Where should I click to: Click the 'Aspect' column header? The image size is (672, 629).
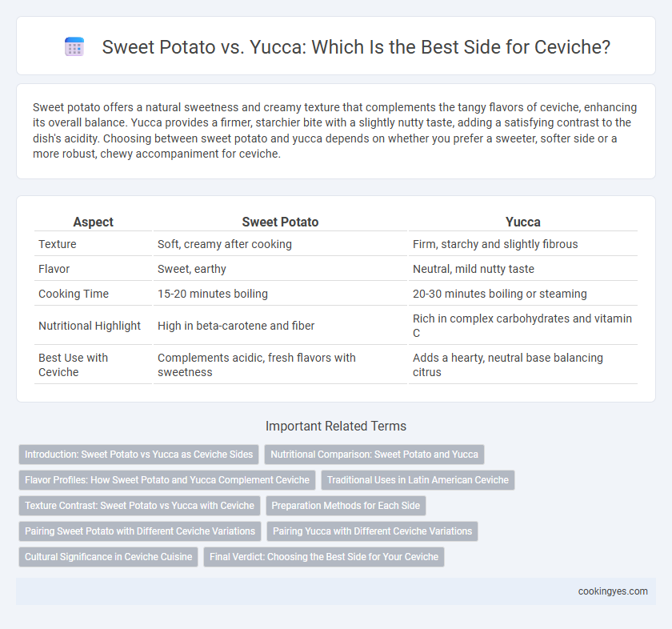[93, 222]
